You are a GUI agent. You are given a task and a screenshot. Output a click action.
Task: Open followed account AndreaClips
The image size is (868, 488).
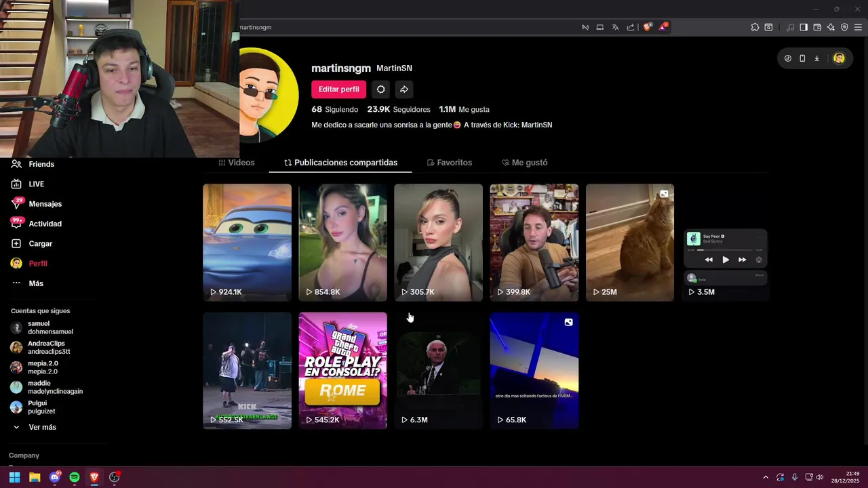pos(42,347)
